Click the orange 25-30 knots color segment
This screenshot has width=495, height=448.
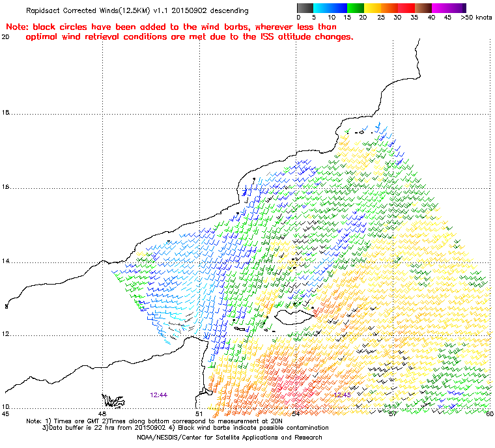pyautogui.click(x=389, y=8)
